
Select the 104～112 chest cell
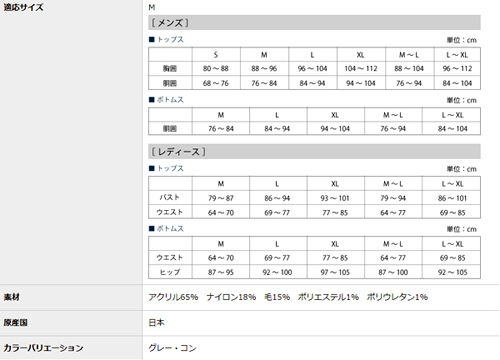click(x=361, y=69)
